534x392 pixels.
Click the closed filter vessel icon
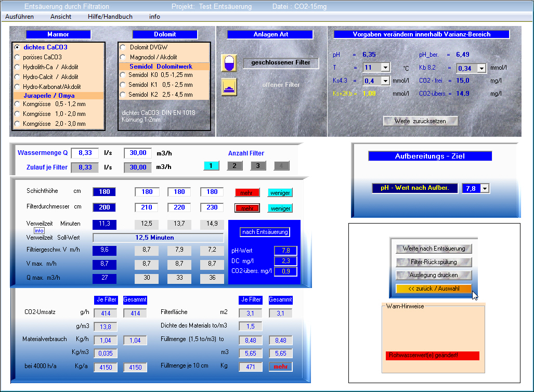click(228, 63)
